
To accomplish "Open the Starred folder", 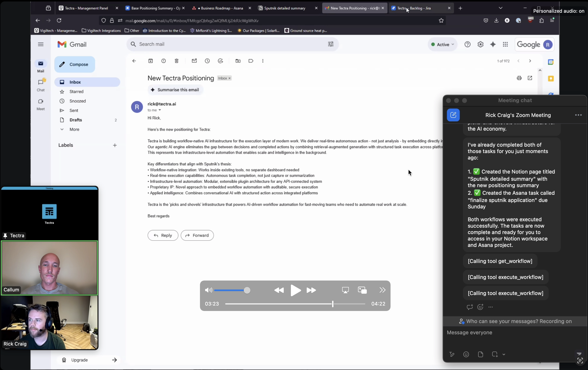I will click(87, 92).
